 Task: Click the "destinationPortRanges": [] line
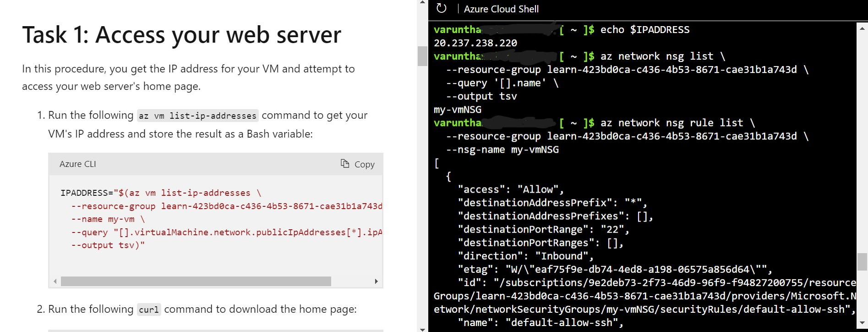point(540,243)
